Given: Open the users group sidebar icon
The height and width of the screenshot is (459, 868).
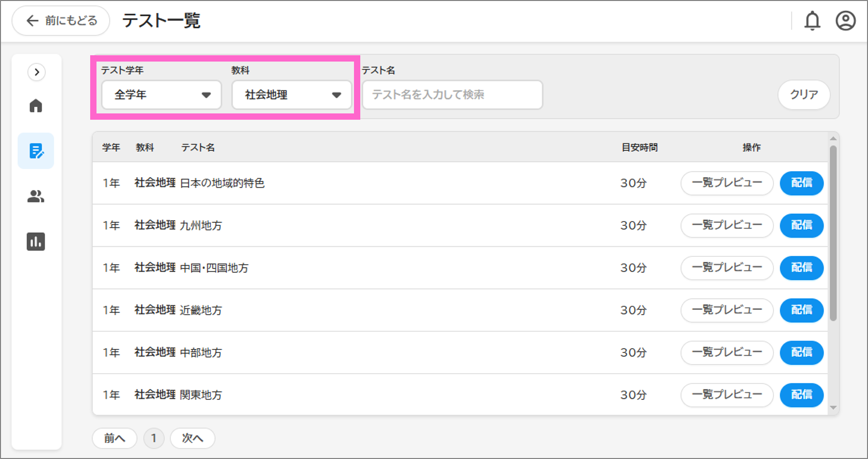Looking at the screenshot, I should click(36, 196).
